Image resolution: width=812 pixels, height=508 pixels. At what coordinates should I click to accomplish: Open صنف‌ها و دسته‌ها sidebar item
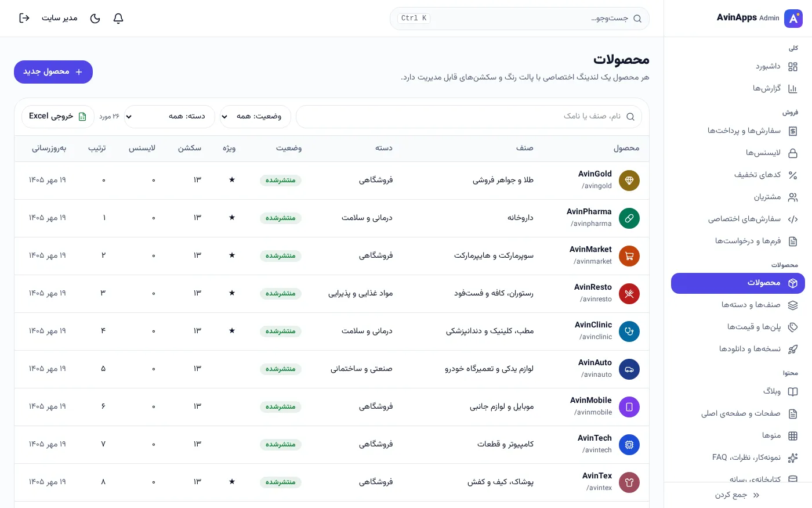(738, 305)
